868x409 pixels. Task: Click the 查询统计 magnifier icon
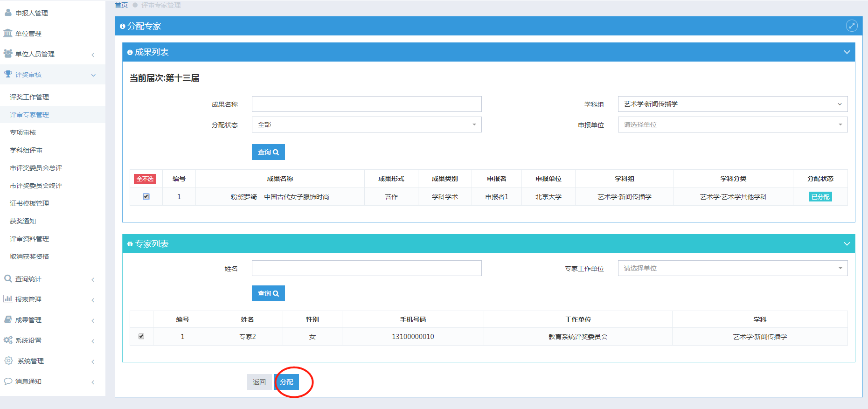click(x=8, y=278)
